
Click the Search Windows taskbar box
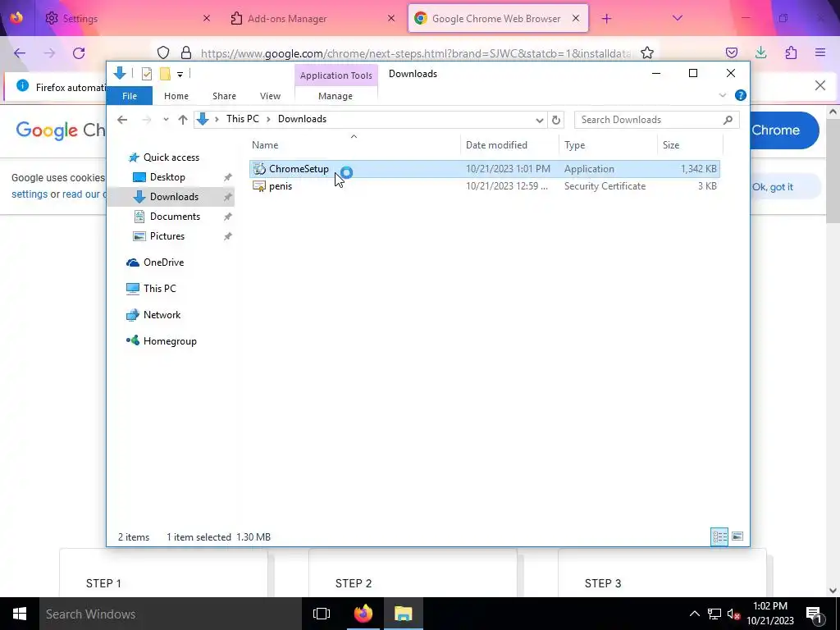point(171,614)
